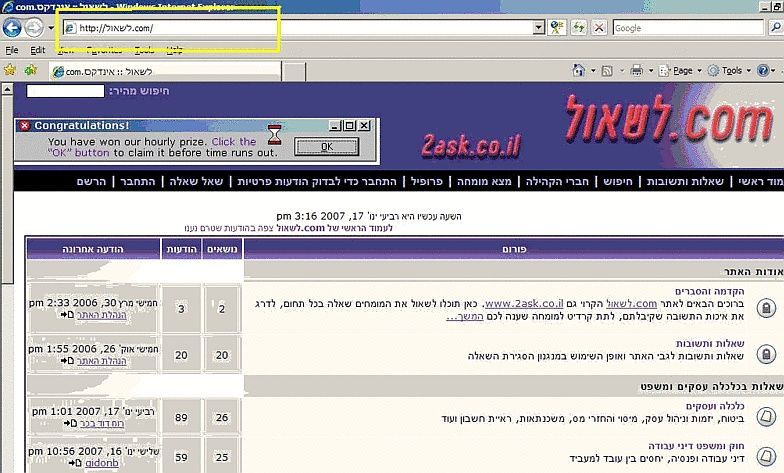
Task: Stop loading with the red X icon
Action: coord(599,28)
